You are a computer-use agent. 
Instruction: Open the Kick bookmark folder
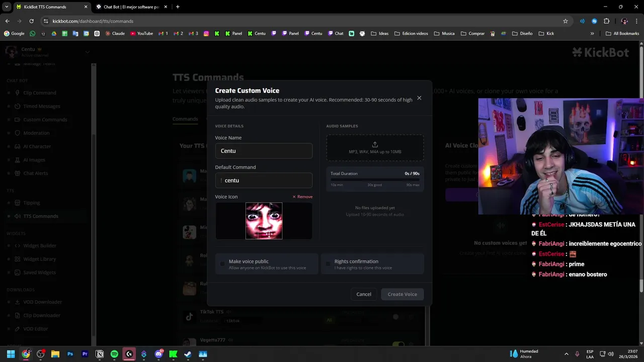tap(546, 34)
